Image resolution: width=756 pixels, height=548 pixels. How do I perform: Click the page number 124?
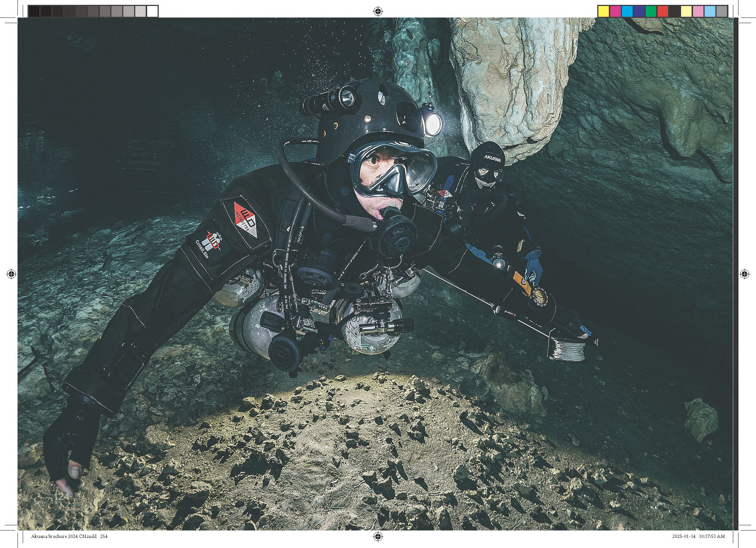(61, 497)
